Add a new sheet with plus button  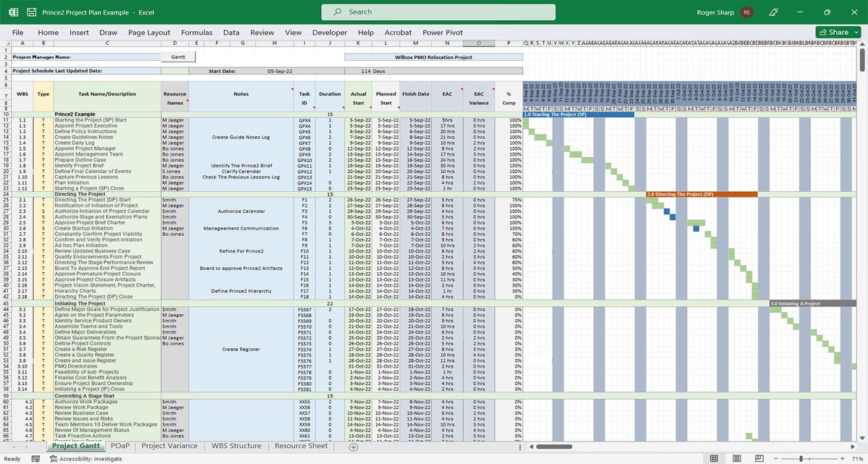pyautogui.click(x=354, y=447)
